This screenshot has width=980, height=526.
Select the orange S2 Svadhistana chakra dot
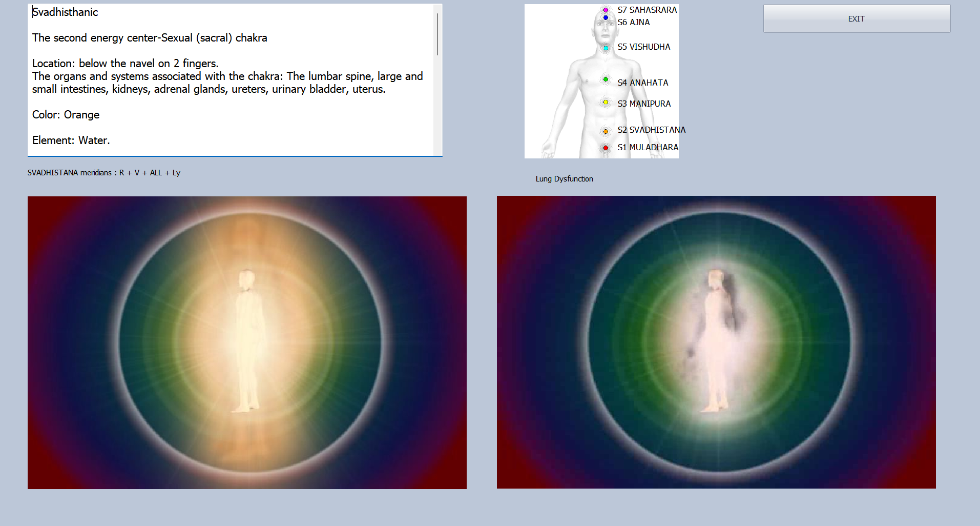(606, 132)
